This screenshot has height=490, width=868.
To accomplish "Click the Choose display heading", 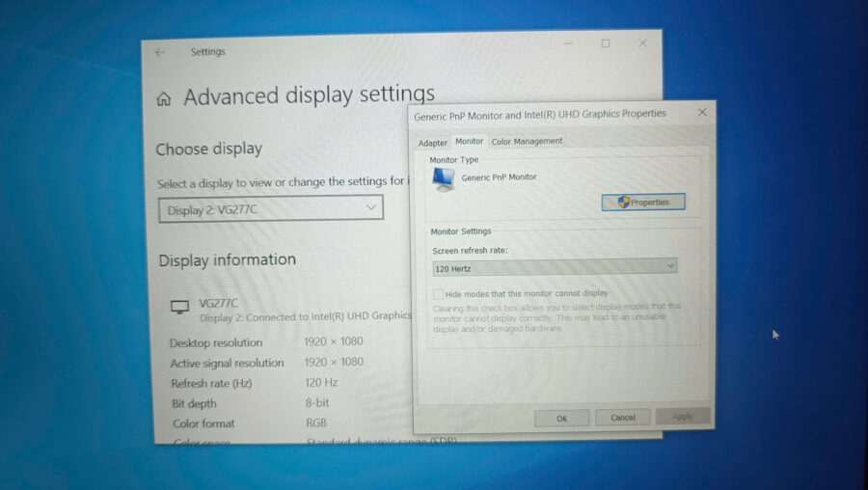I will (x=208, y=149).
